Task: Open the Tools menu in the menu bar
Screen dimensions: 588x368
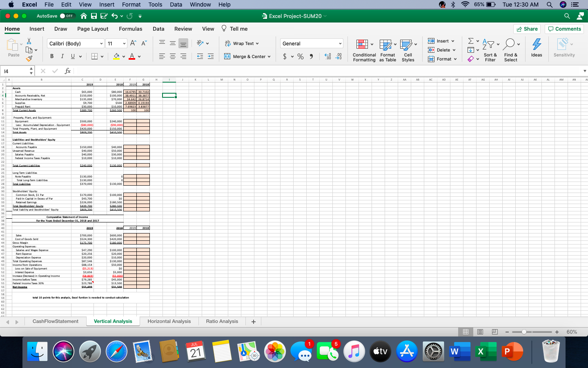Action: (155, 4)
